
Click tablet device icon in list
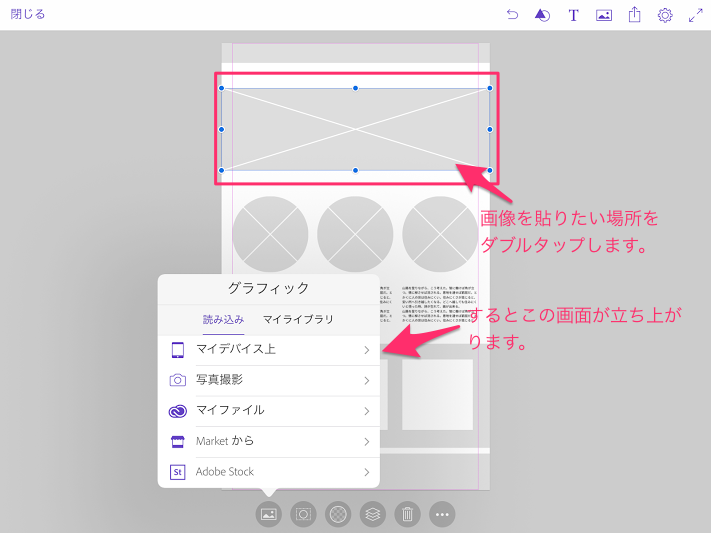click(x=178, y=350)
